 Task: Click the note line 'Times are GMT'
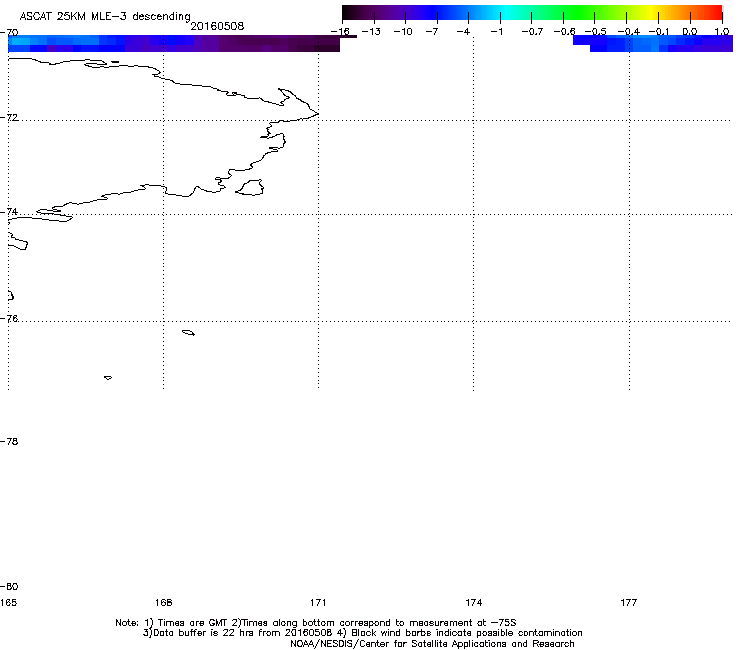tap(316, 623)
